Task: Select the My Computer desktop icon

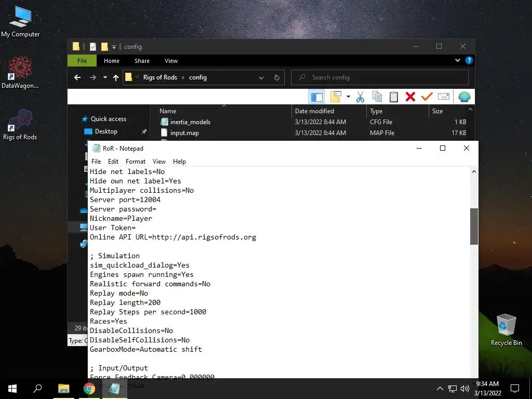Action: [20, 22]
